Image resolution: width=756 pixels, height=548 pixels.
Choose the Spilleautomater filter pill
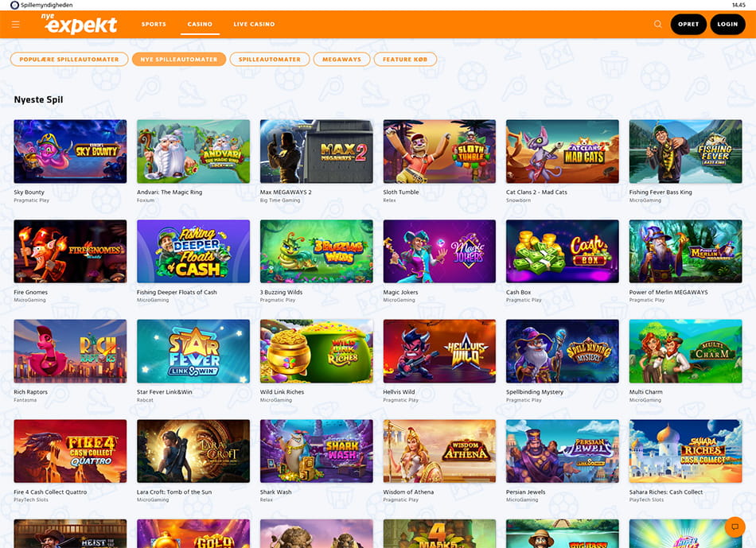tap(269, 60)
